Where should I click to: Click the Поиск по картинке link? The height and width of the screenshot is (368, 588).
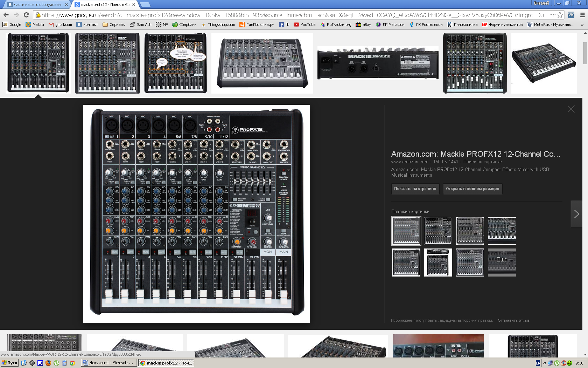click(x=482, y=162)
